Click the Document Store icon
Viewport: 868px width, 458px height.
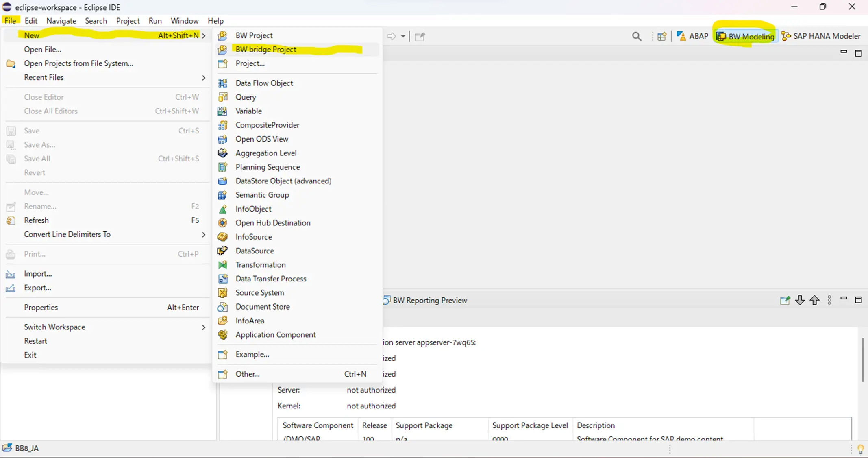pyautogui.click(x=222, y=307)
